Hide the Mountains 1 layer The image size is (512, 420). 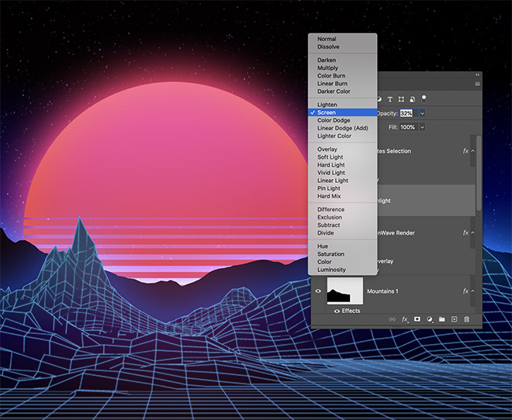[x=318, y=291]
